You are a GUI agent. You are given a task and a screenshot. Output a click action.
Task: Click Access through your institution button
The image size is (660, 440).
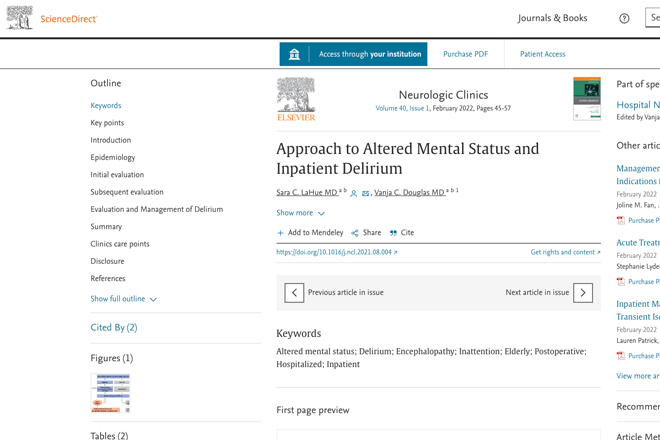(353, 54)
